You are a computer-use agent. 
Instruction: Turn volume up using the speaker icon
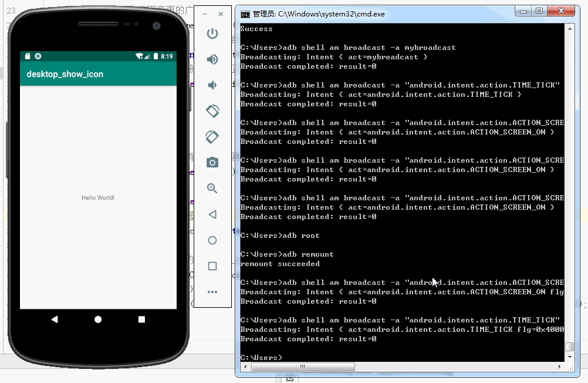pyautogui.click(x=212, y=59)
